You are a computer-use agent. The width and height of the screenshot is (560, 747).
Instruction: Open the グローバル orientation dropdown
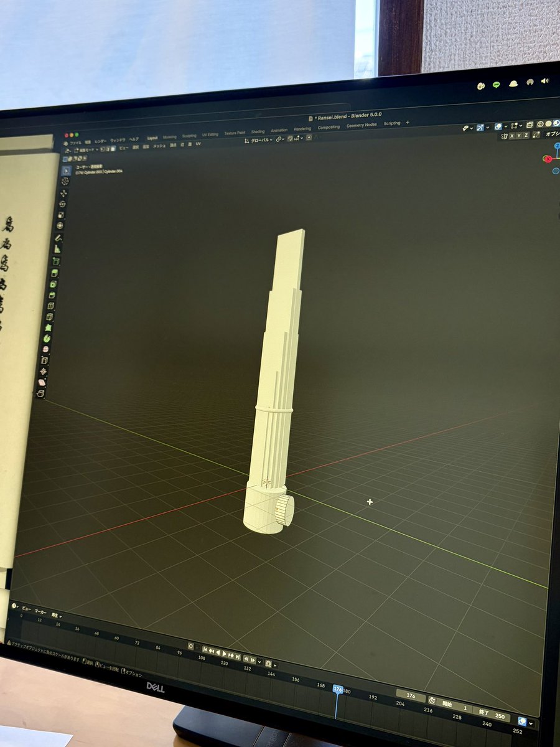point(259,140)
